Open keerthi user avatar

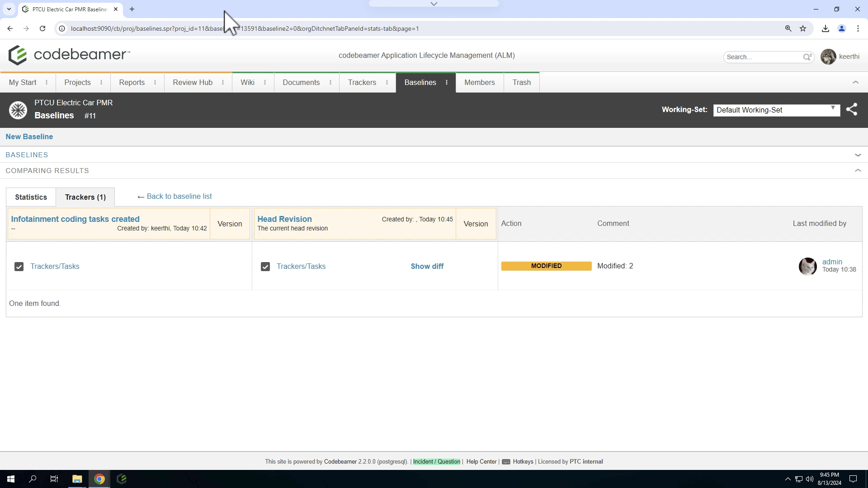[x=828, y=57]
